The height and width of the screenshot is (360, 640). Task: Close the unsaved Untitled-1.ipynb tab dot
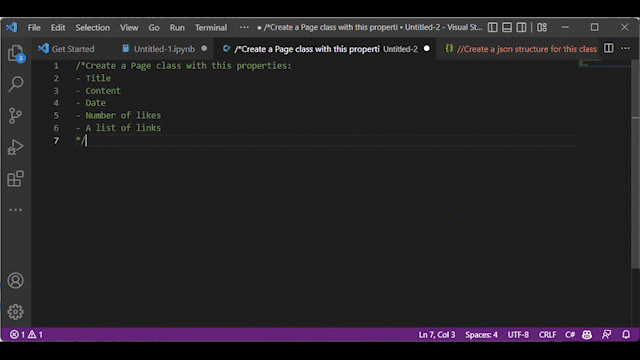click(204, 49)
